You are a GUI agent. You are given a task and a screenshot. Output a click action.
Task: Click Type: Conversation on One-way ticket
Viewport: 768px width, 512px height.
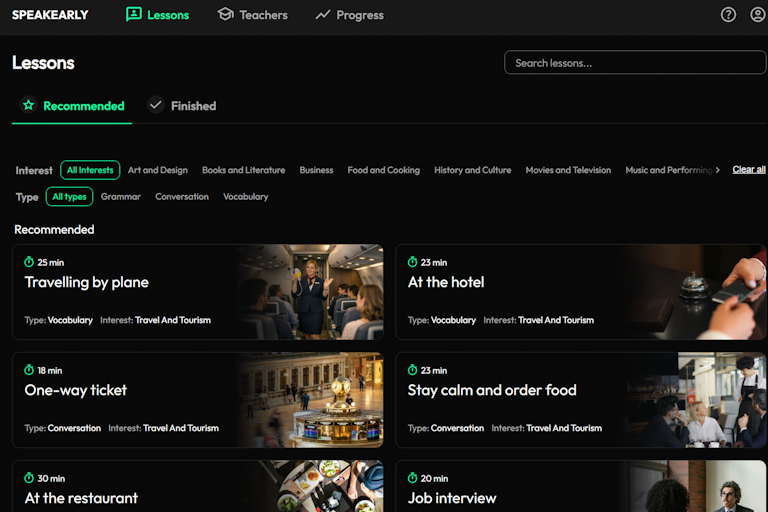point(63,428)
